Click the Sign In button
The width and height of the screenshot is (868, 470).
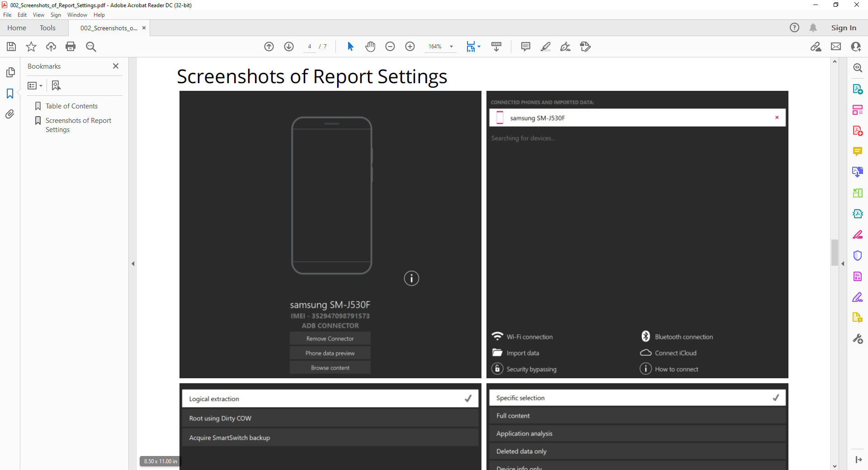click(x=843, y=28)
